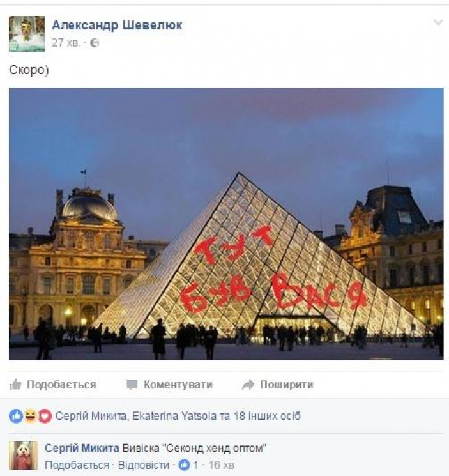The width and height of the screenshot is (449, 476).
Task: Open Александр Шевелюк's profile name link
Action: 117,25
